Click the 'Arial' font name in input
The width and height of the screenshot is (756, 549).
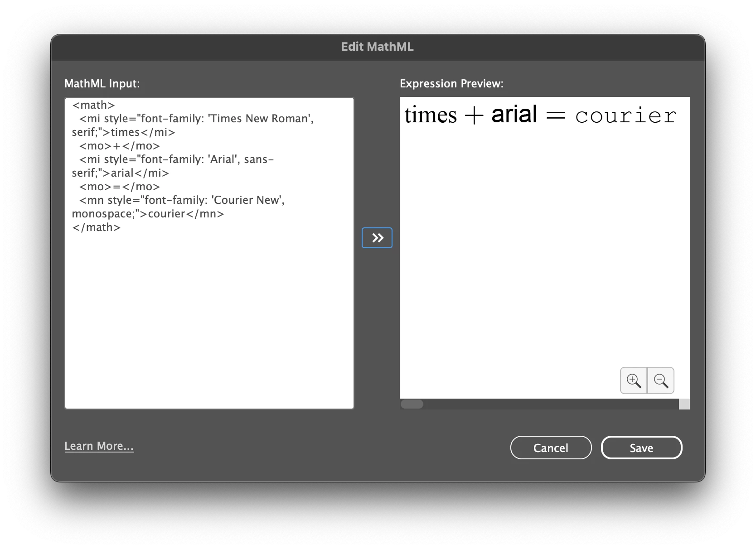click(x=223, y=159)
